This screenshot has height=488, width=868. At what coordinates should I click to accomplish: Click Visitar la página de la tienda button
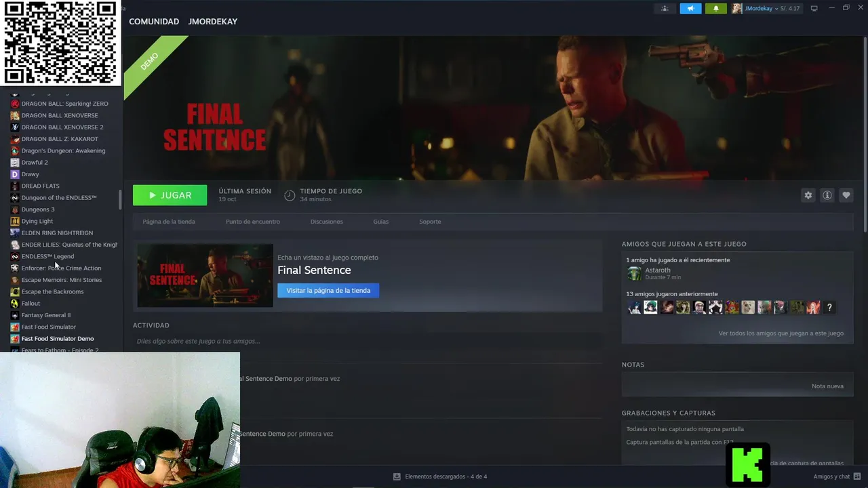coord(328,290)
